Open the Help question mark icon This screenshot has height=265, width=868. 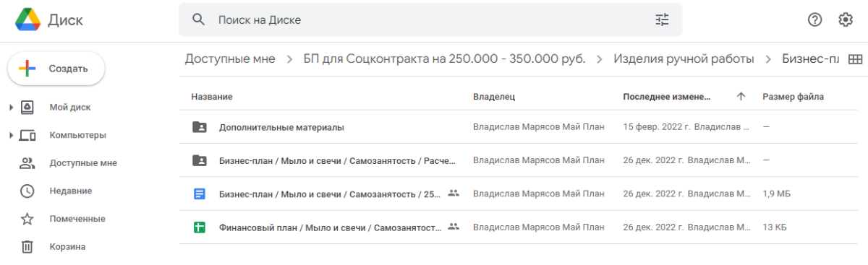click(x=815, y=19)
